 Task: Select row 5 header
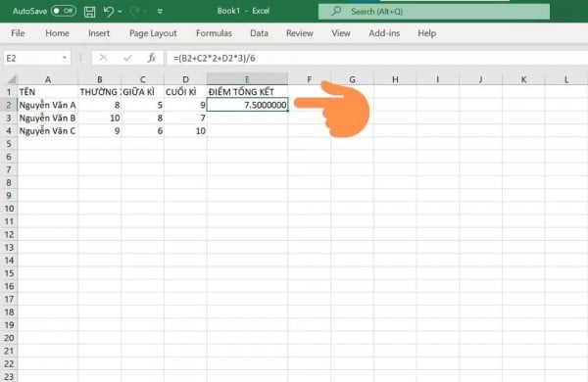(9, 144)
